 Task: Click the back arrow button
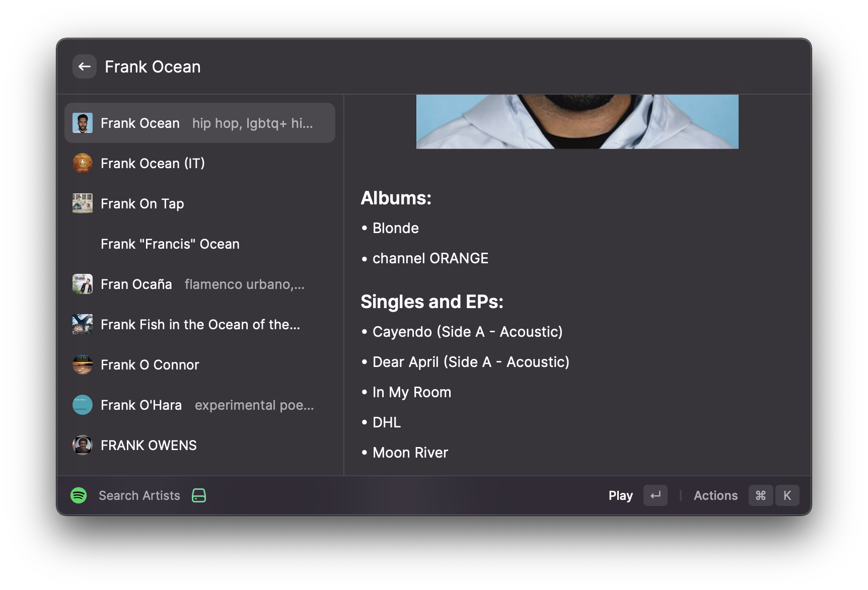(x=85, y=66)
